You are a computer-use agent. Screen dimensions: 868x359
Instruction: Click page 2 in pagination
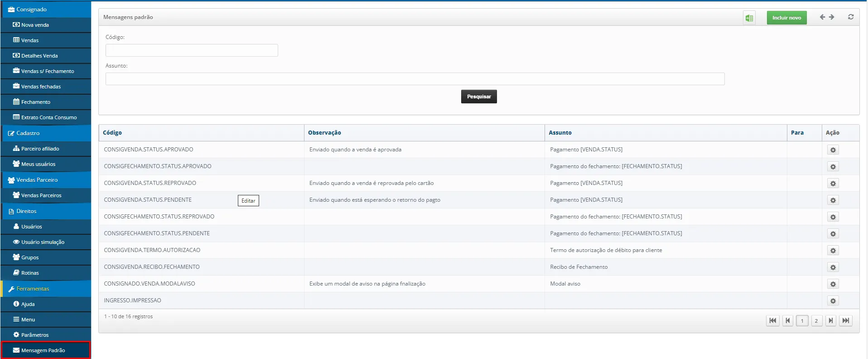[816, 321]
